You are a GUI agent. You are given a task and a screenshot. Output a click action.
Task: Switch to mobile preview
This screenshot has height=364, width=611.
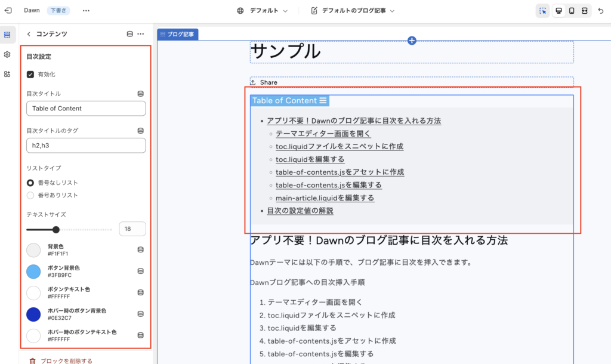(x=572, y=11)
